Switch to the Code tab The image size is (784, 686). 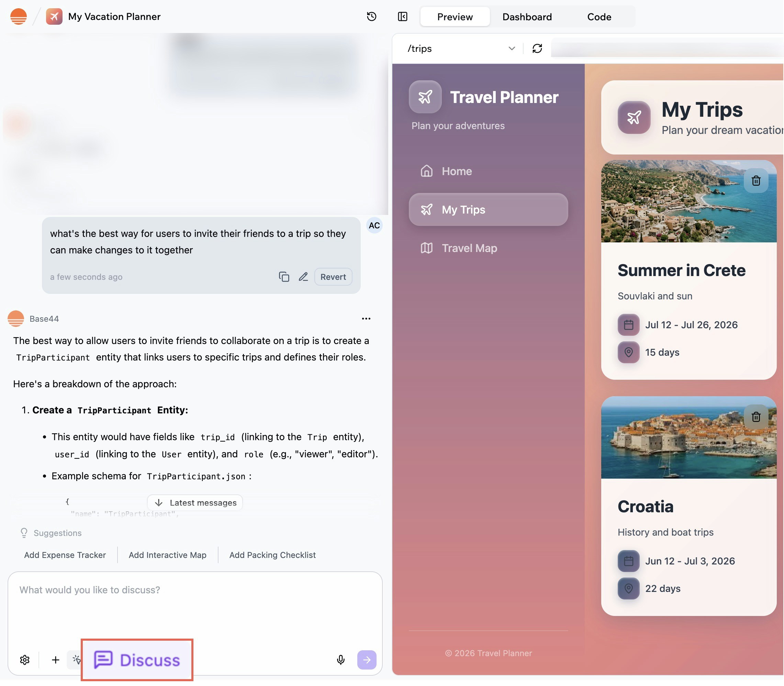click(x=598, y=17)
